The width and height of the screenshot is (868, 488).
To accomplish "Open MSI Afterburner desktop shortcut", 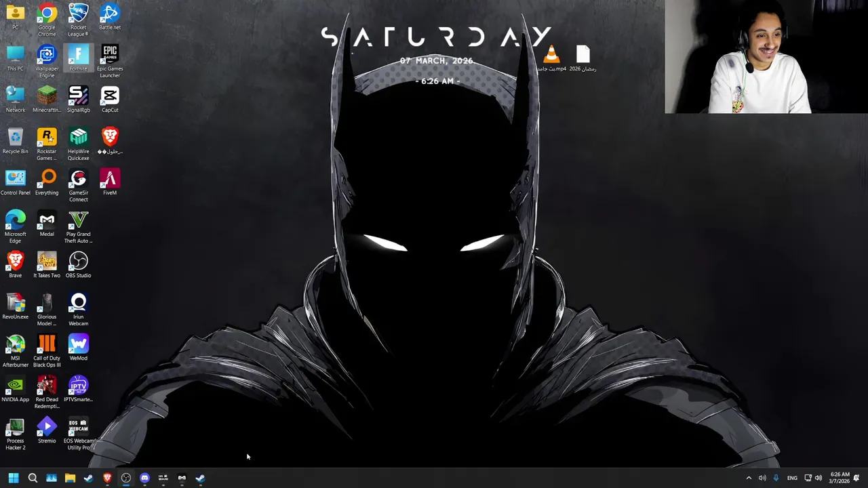I will pyautogui.click(x=15, y=351).
